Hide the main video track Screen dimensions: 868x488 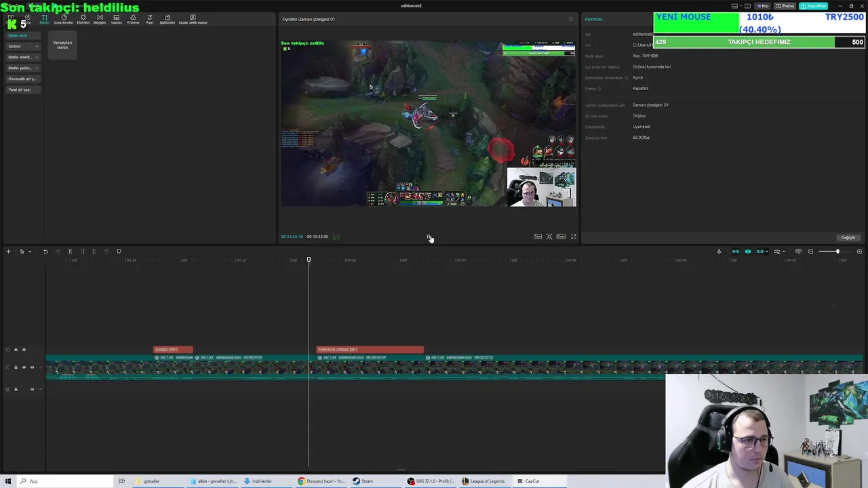[x=24, y=367]
